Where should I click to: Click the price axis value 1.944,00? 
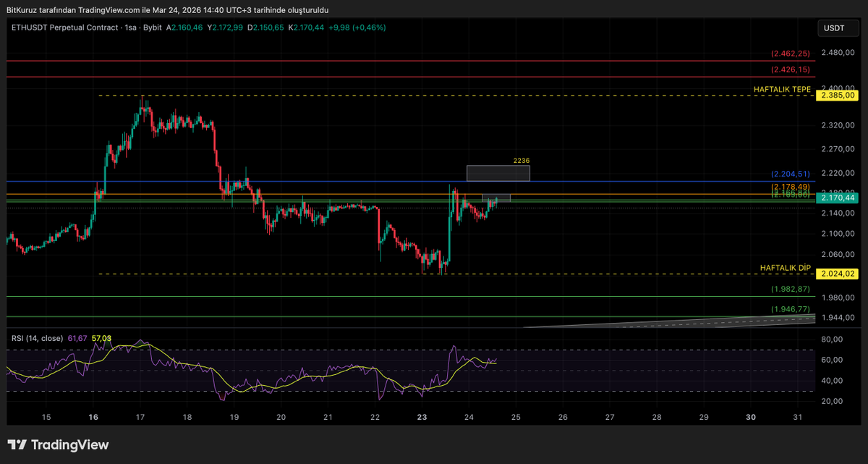click(x=837, y=318)
